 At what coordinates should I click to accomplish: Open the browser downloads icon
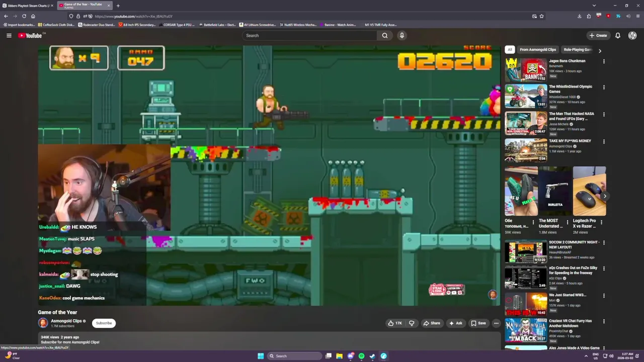coord(580,16)
